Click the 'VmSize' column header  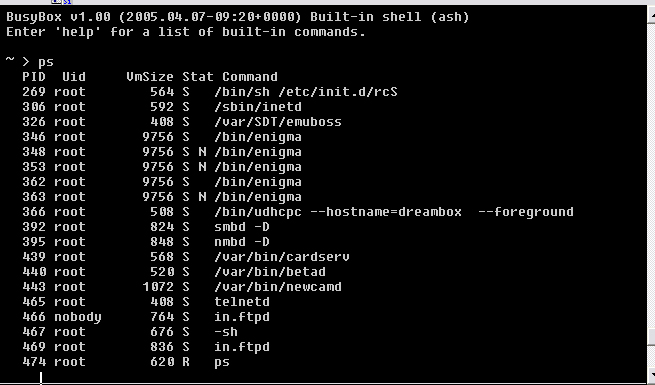tap(150, 77)
